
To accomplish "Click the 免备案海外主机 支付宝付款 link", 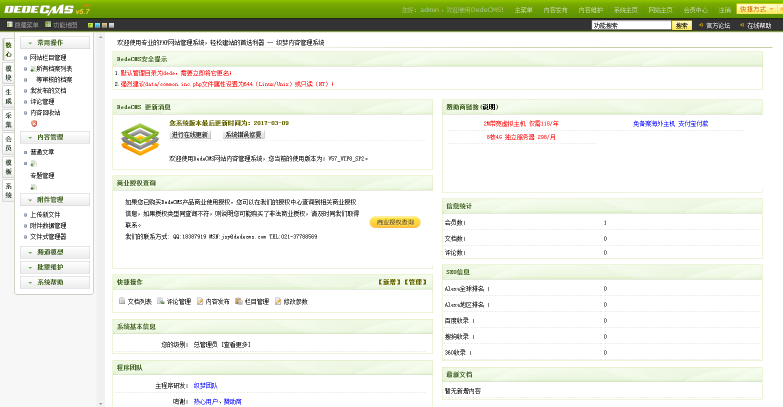I will [x=670, y=124].
